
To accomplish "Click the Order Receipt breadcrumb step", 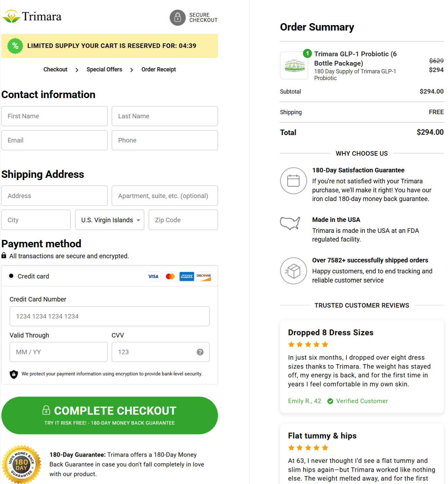I will pyautogui.click(x=159, y=69).
